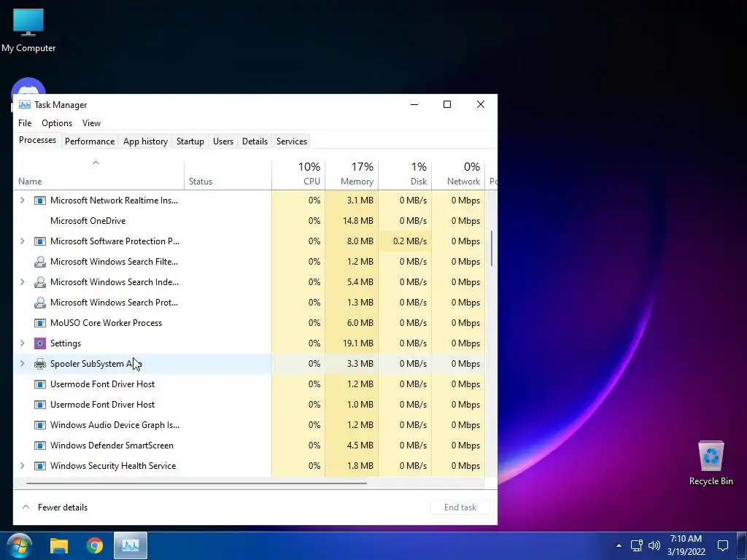Click the Show desktop strip on the taskbar

click(743, 545)
